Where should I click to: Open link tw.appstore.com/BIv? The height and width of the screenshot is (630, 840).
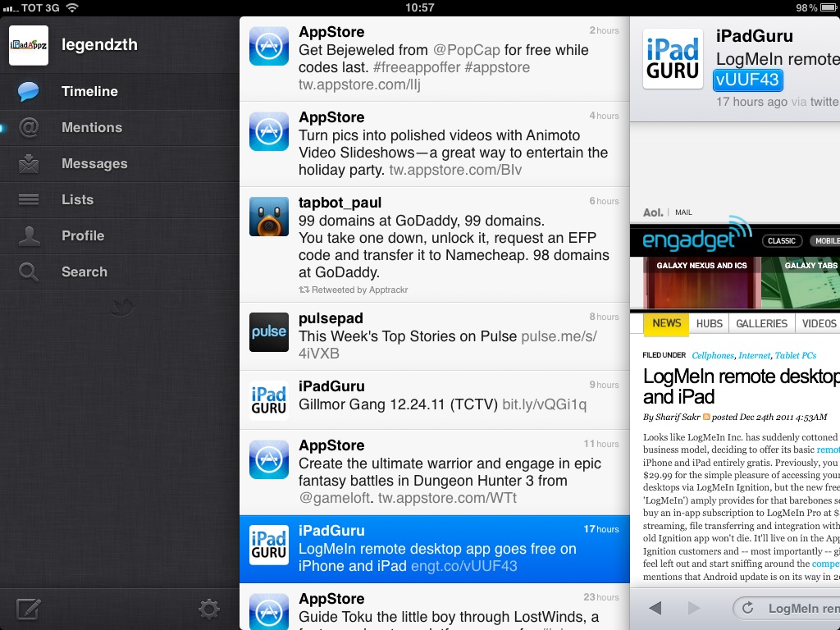click(x=455, y=170)
